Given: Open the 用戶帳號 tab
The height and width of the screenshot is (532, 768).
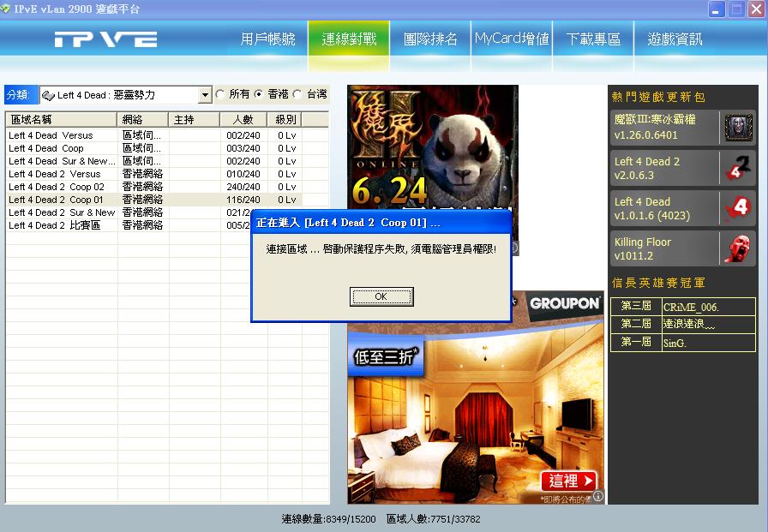Looking at the screenshot, I should pyautogui.click(x=267, y=39).
